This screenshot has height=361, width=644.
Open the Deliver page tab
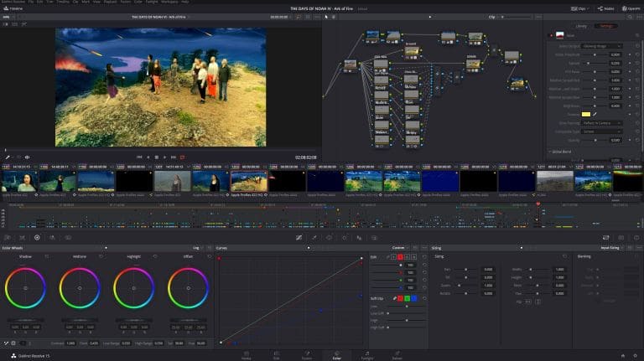397,356
